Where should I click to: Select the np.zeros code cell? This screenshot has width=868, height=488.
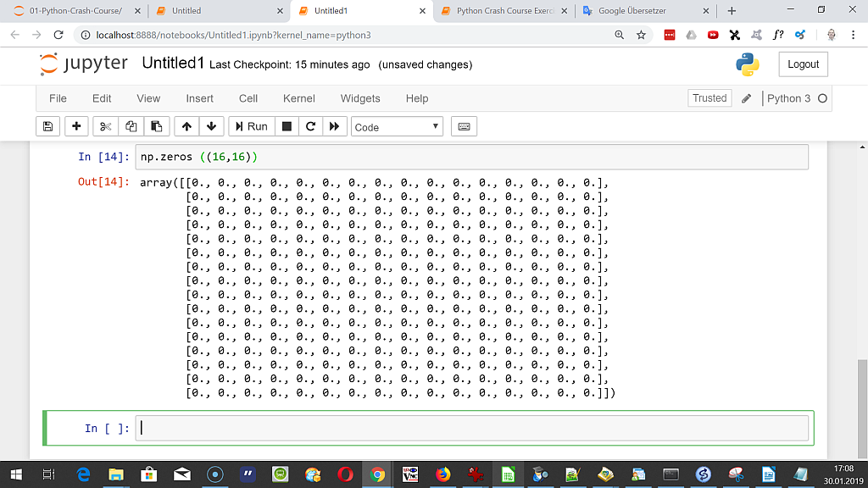pos(471,157)
